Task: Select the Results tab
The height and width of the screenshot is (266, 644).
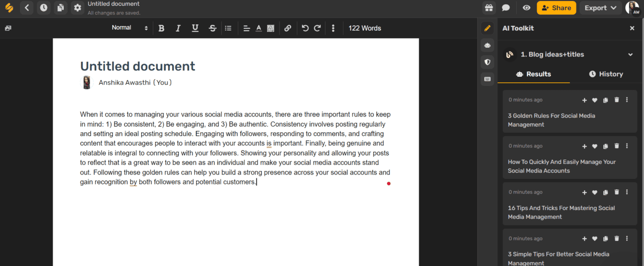Action: (x=533, y=74)
